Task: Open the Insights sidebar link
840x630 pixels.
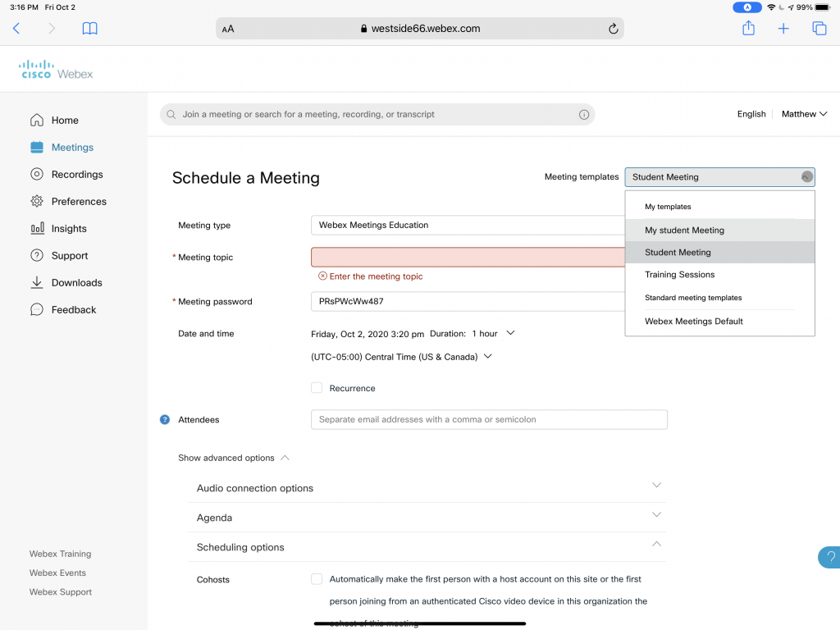Action: pyautogui.click(x=69, y=228)
